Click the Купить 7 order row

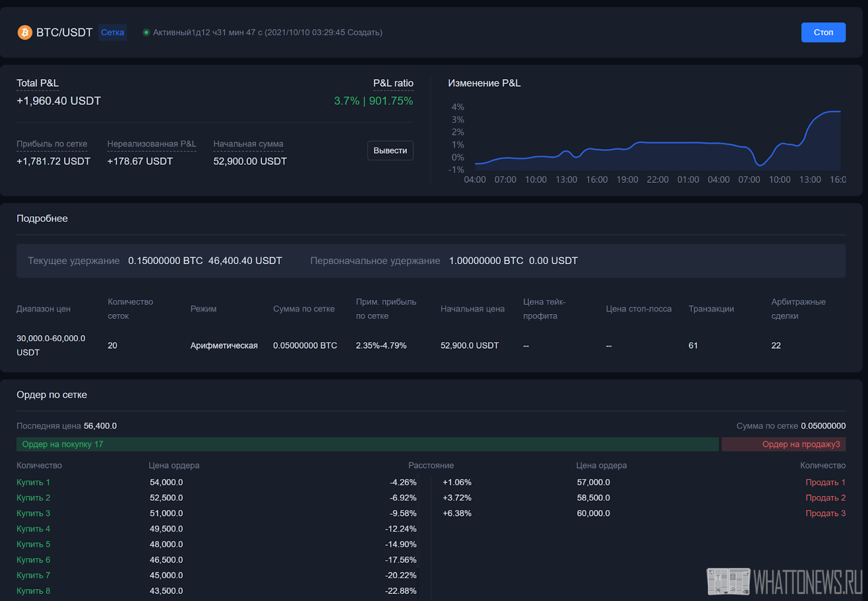click(216, 575)
